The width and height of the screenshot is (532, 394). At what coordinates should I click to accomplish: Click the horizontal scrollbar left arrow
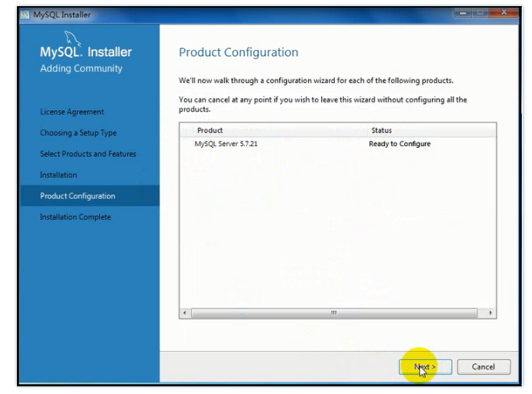[x=185, y=313]
